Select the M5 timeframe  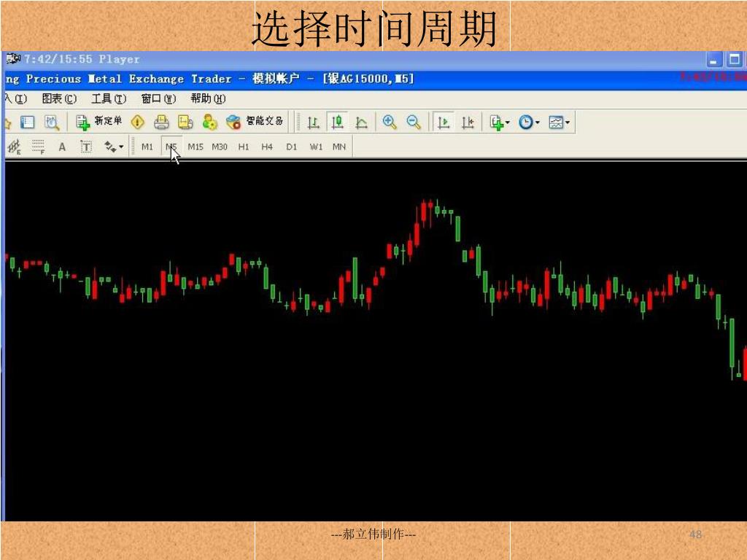click(171, 147)
